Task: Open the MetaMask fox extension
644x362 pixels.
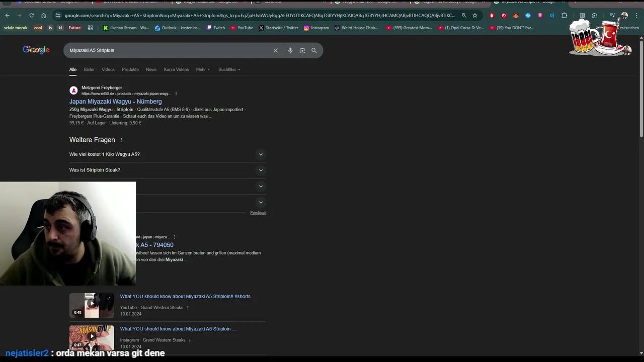Action: 516,16
